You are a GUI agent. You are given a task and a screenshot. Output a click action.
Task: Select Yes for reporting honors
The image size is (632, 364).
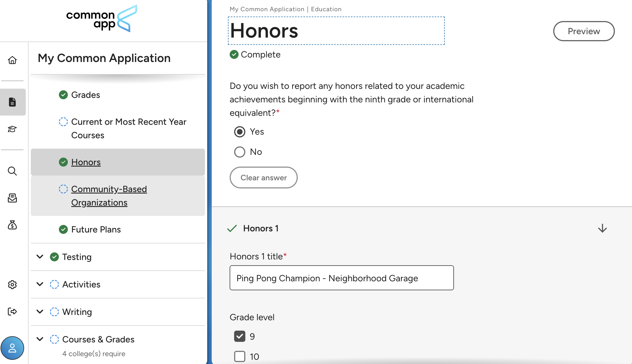point(239,132)
